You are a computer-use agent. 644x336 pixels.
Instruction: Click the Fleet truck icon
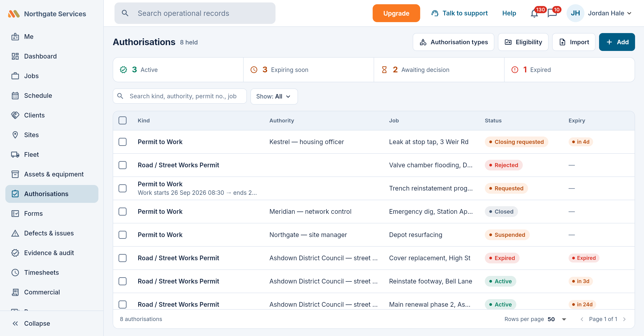pyautogui.click(x=15, y=155)
